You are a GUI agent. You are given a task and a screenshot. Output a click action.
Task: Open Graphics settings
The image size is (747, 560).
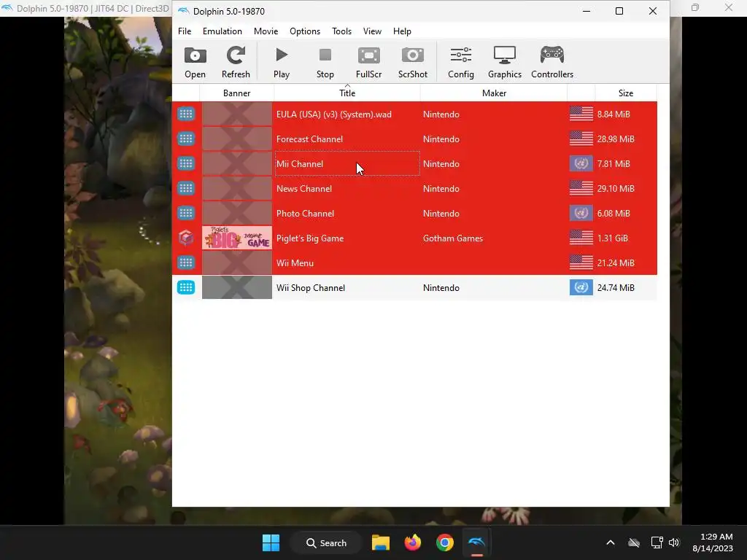pyautogui.click(x=505, y=63)
